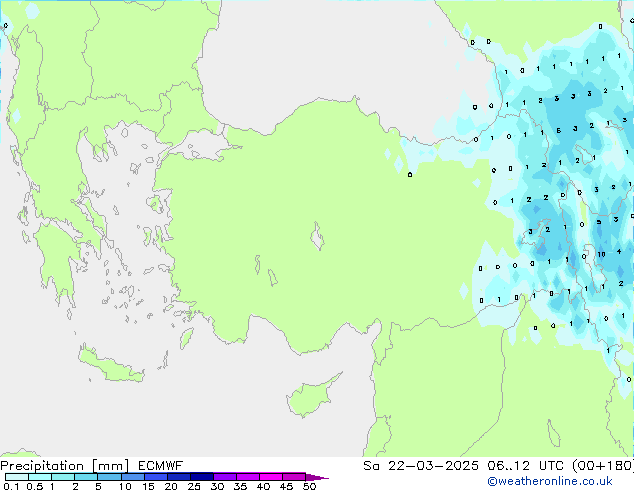Pick the 5–10 mm legend swatch
Viewport: 634px width, 490px height.
tap(109, 477)
